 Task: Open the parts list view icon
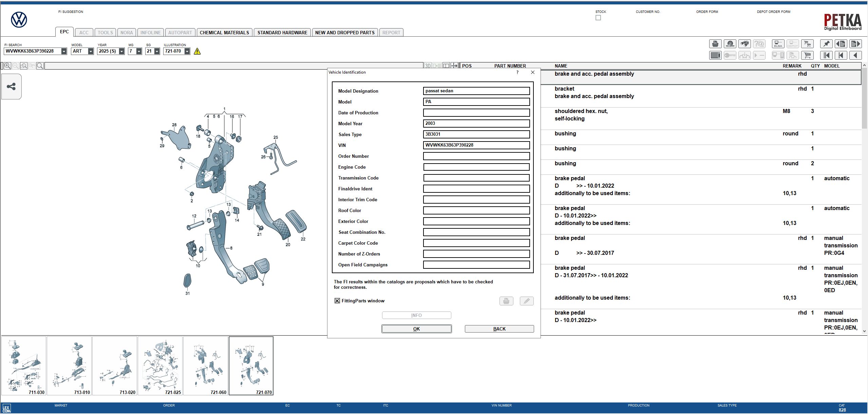[715, 55]
